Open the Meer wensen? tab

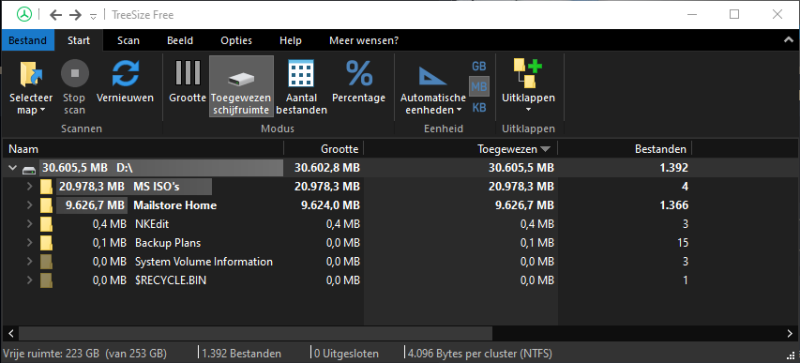(x=364, y=40)
